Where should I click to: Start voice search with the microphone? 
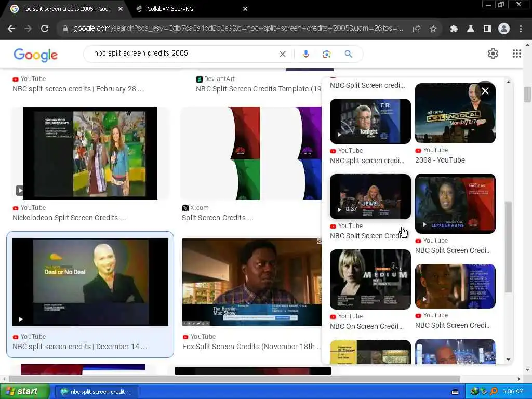[x=305, y=54]
